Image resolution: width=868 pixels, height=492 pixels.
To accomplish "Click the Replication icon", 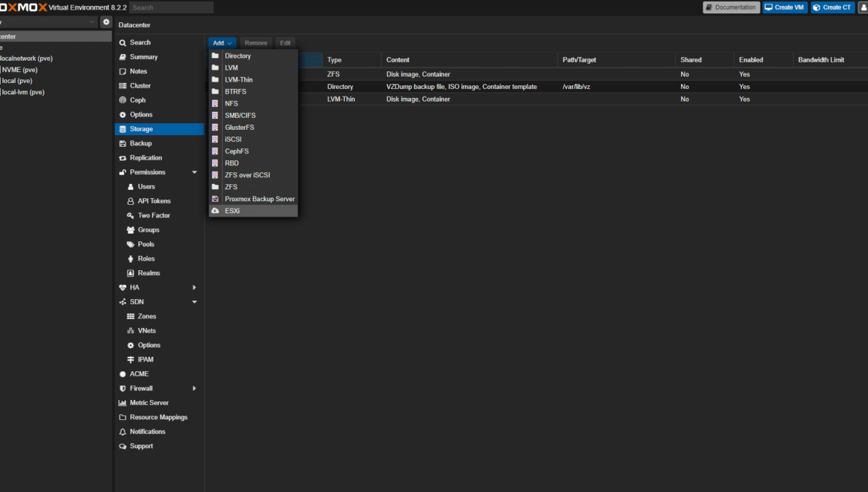I will pyautogui.click(x=123, y=158).
